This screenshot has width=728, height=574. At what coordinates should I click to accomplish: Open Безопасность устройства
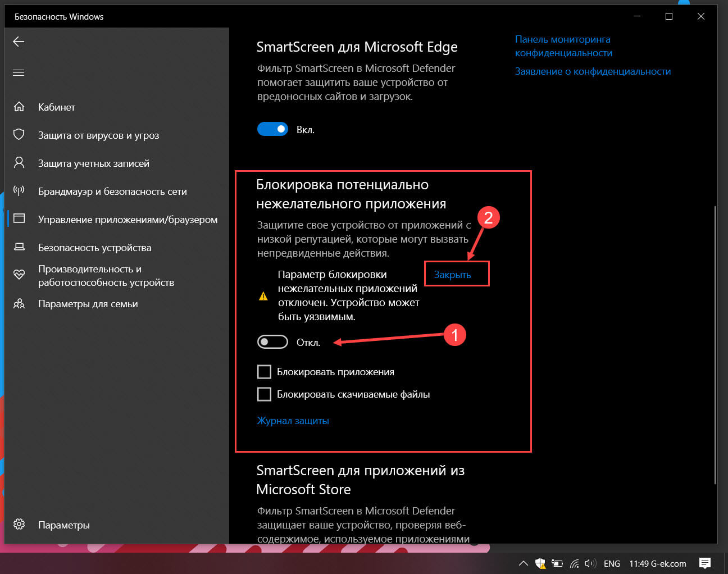[95, 248]
